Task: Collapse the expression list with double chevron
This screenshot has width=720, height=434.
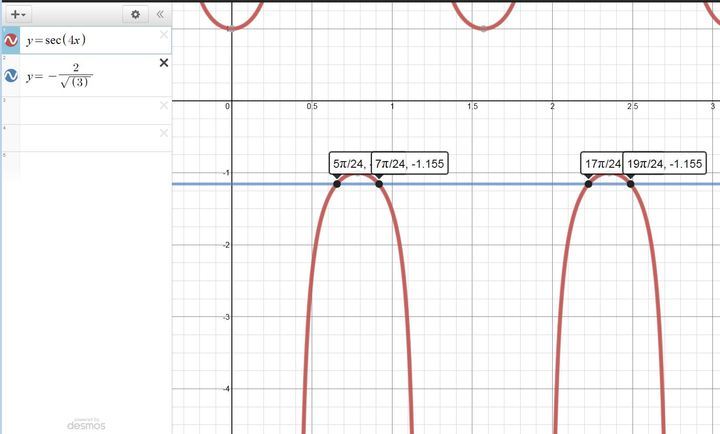Action: point(159,14)
